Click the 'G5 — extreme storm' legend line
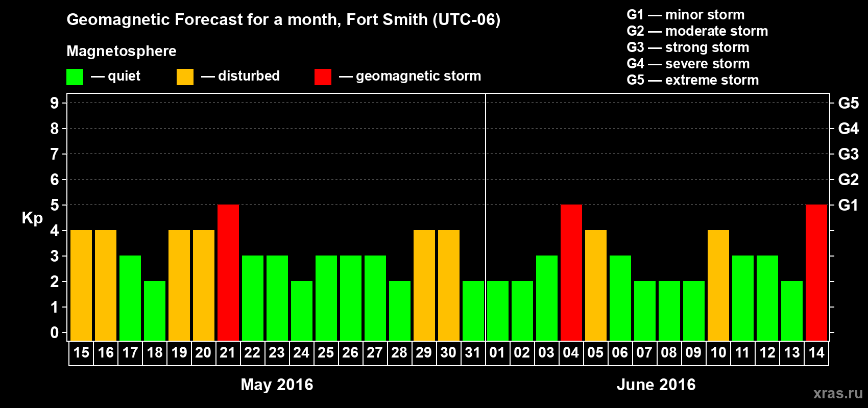The image size is (868, 408). pos(693,80)
